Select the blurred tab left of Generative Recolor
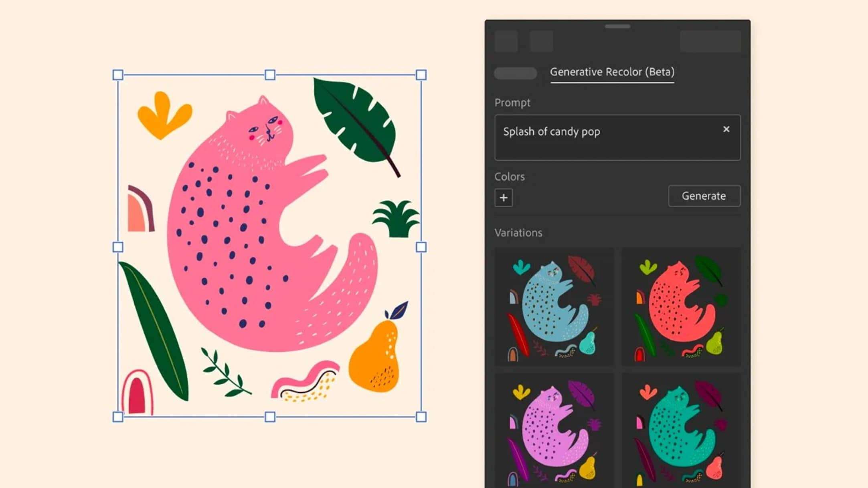 [x=516, y=73]
